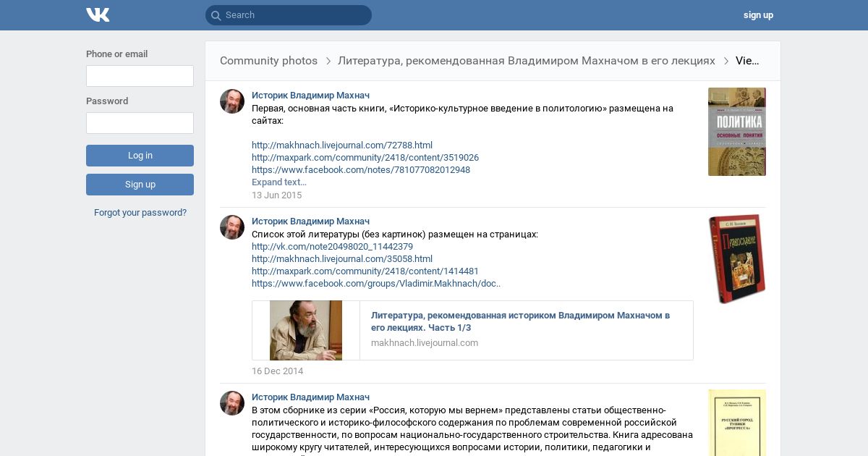
Task: Focus the Search field in header
Action: (x=288, y=15)
